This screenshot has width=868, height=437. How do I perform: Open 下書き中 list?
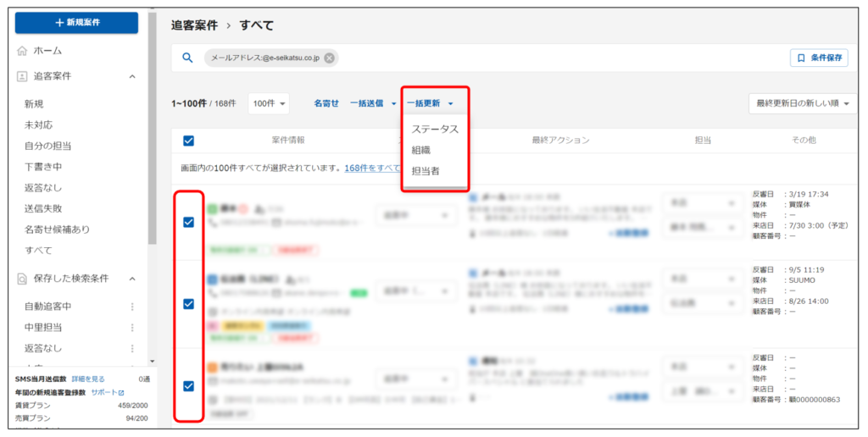43,167
